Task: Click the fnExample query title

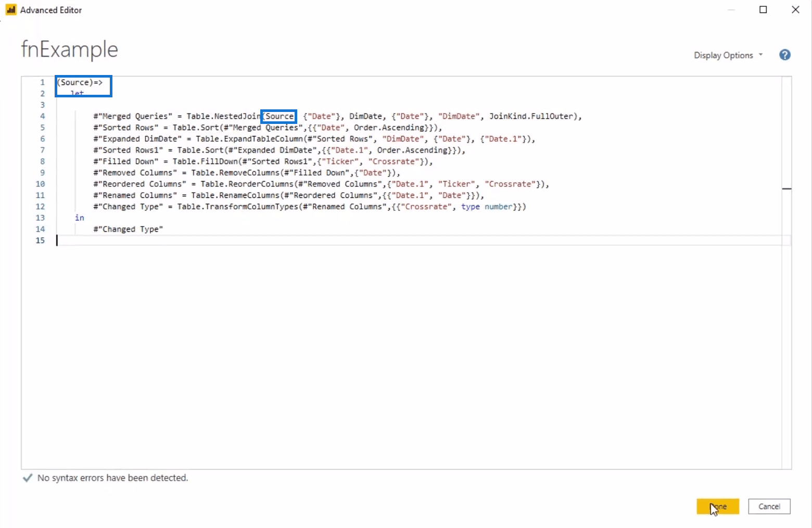Action: [x=70, y=49]
